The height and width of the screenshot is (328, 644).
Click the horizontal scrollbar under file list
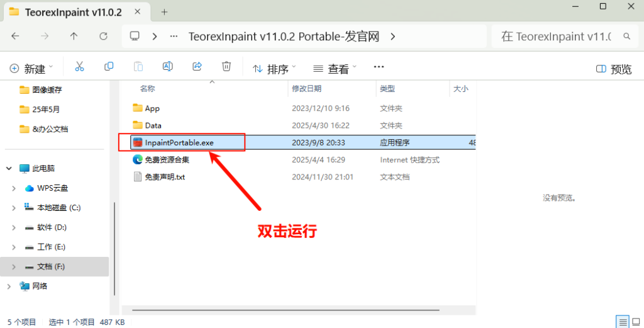coord(286,310)
